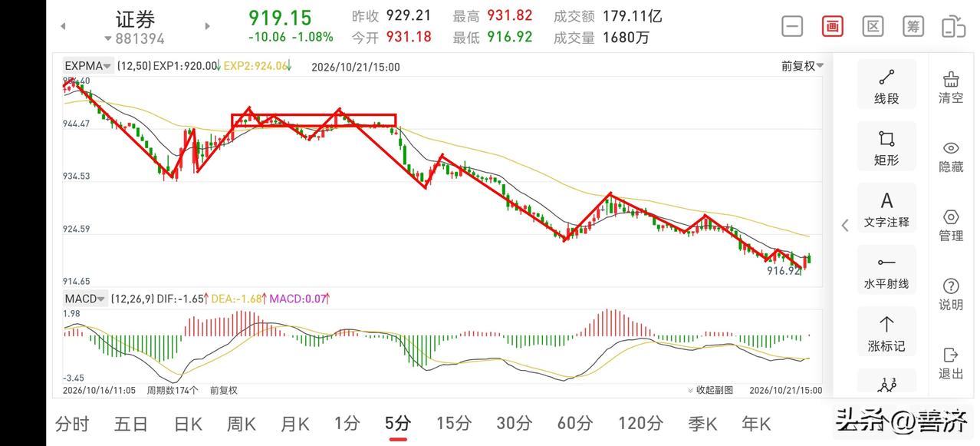Select the 线段 line segment drawing tool
980x446 pixels.
[x=886, y=84]
